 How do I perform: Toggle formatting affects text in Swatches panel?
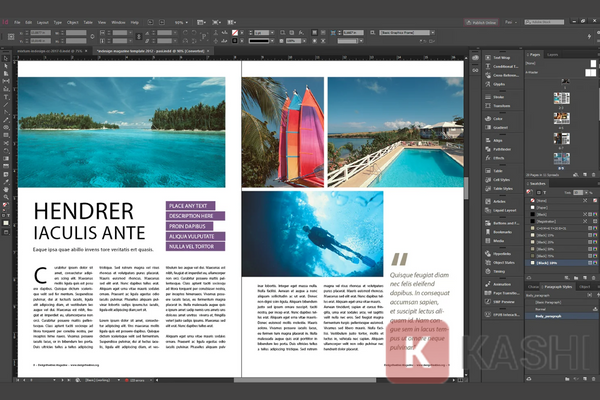(545, 193)
